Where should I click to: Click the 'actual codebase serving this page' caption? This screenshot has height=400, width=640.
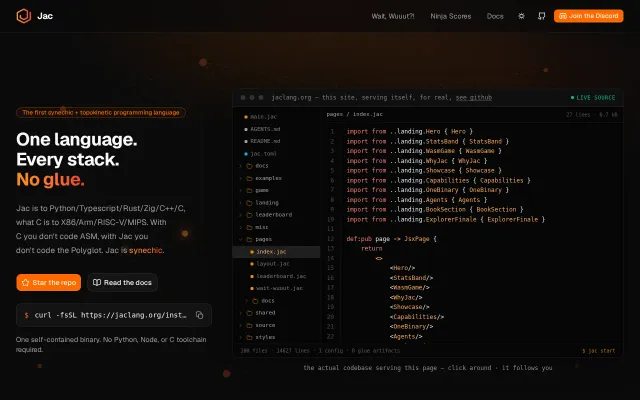tap(428, 368)
